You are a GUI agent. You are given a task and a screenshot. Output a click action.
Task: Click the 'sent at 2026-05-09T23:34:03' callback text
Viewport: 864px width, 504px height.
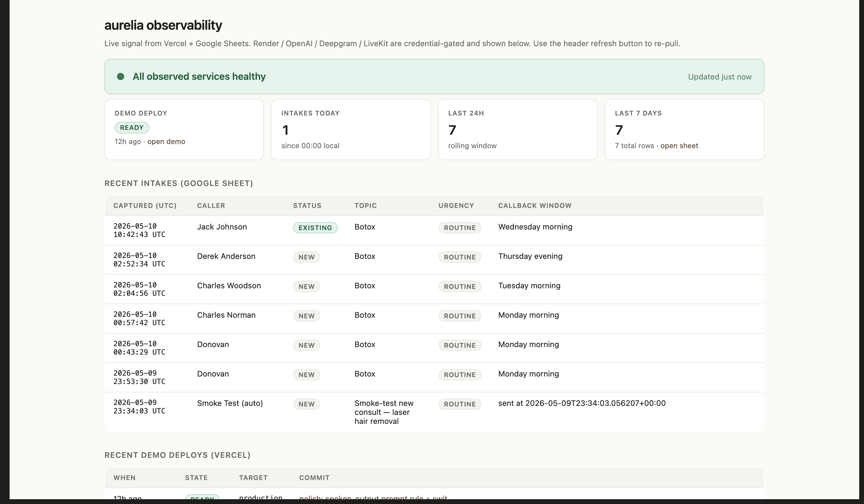(581, 403)
